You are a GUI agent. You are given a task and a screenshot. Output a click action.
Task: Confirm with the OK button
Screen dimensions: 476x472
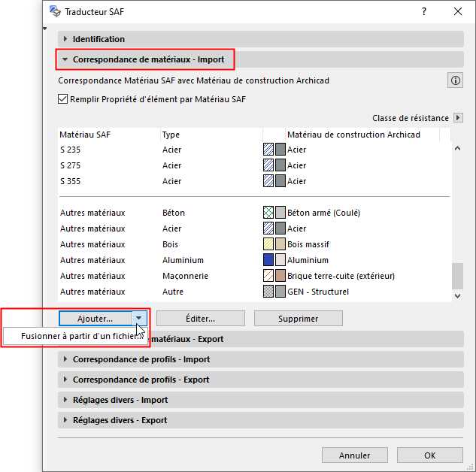430,455
